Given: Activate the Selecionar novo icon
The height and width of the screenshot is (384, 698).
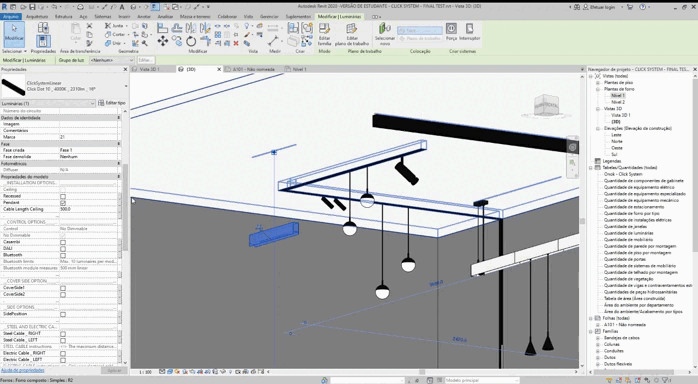Looking at the screenshot, I should [385, 34].
